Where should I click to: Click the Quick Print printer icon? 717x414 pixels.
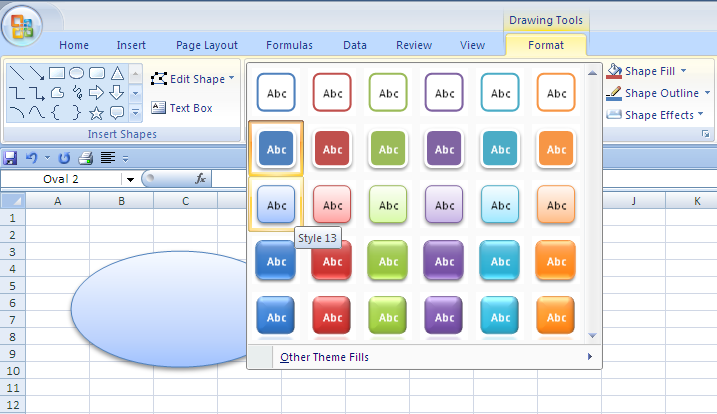click(x=85, y=158)
